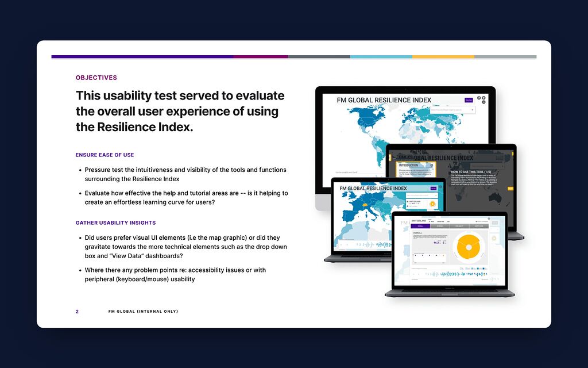Click the zoom-in plus icon on the iMac map
The height and width of the screenshot is (368, 588).
483,98
